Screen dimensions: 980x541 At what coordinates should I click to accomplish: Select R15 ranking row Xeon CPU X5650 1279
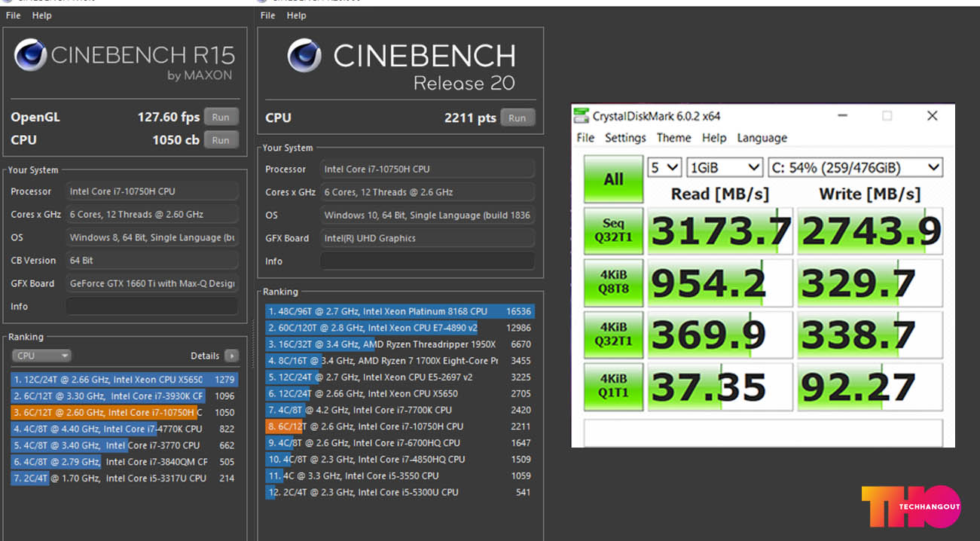click(124, 379)
